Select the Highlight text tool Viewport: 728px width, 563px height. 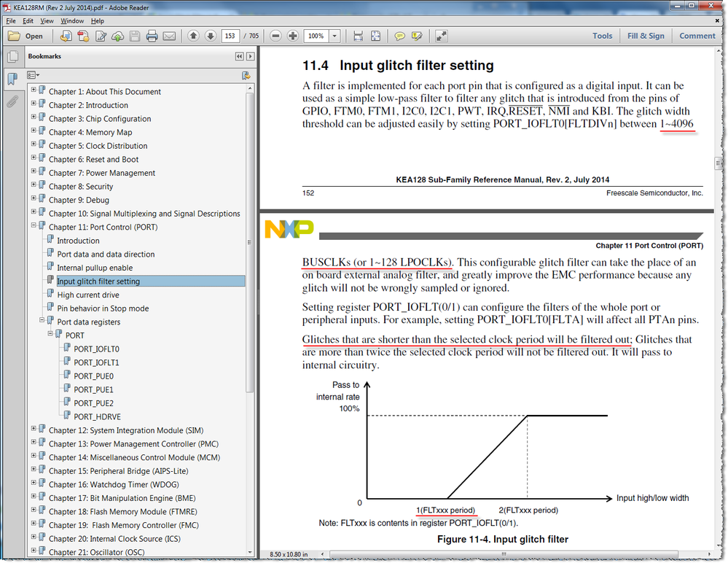(x=417, y=36)
